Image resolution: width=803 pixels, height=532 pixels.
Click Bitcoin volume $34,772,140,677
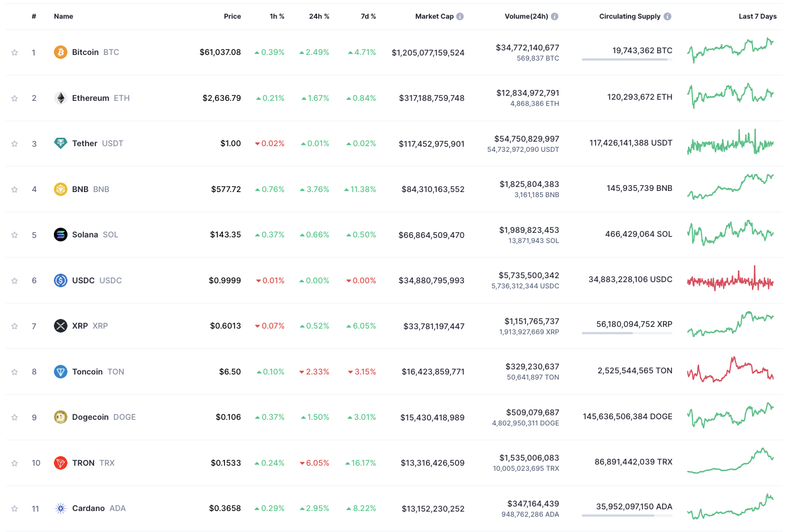[x=527, y=48]
